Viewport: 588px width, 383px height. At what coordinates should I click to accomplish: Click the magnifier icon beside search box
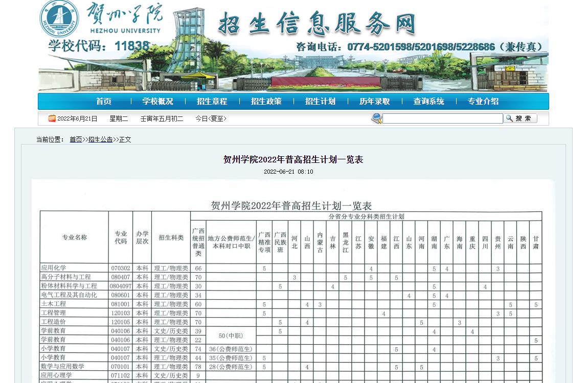click(376, 118)
